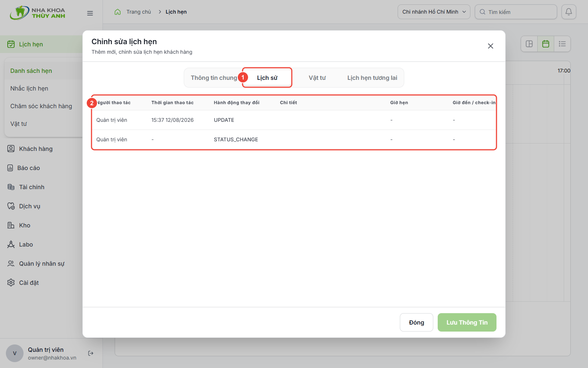The height and width of the screenshot is (368, 588).
Task: Click the 15:37 12/08/2026 timestamp cell
Action: 172,120
